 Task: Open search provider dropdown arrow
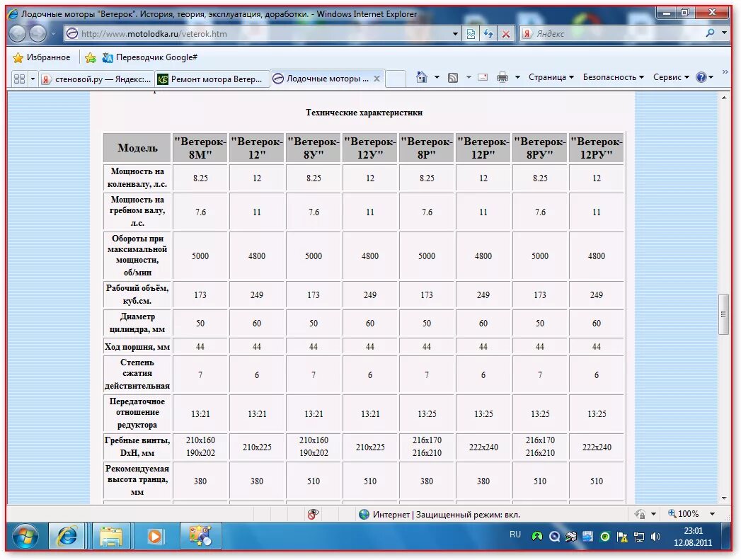point(725,33)
